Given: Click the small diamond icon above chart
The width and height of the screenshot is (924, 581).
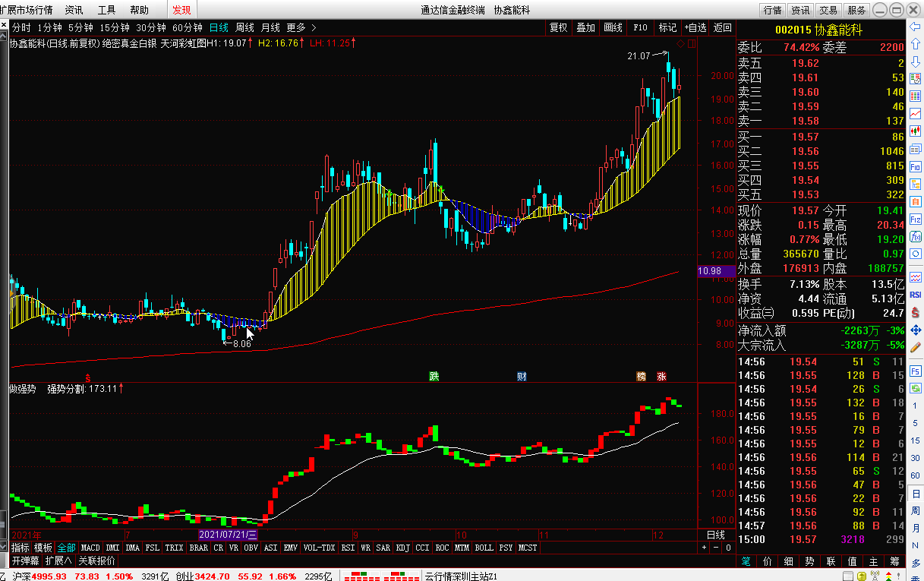Looking at the screenshot, I should (x=680, y=43).
